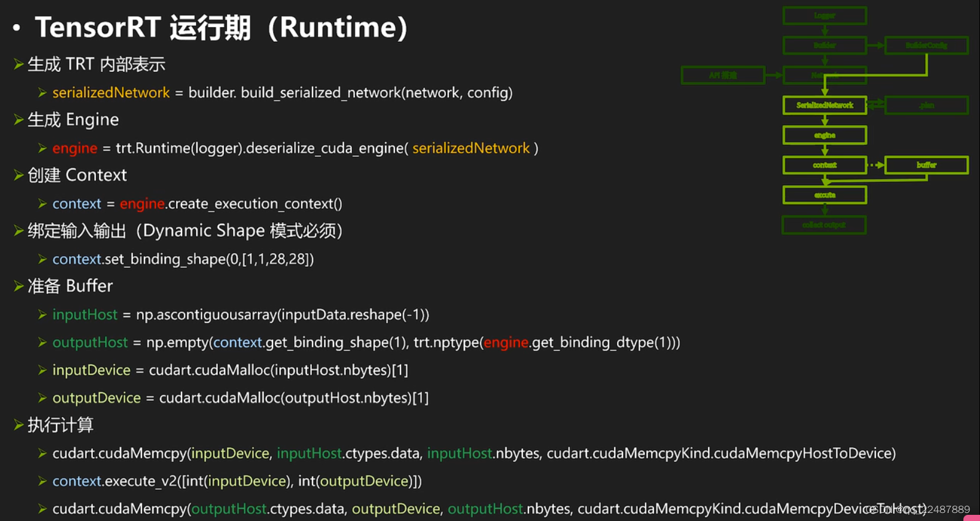
Task: Click the deserialize_cuda_engine code line
Action: 295,148
